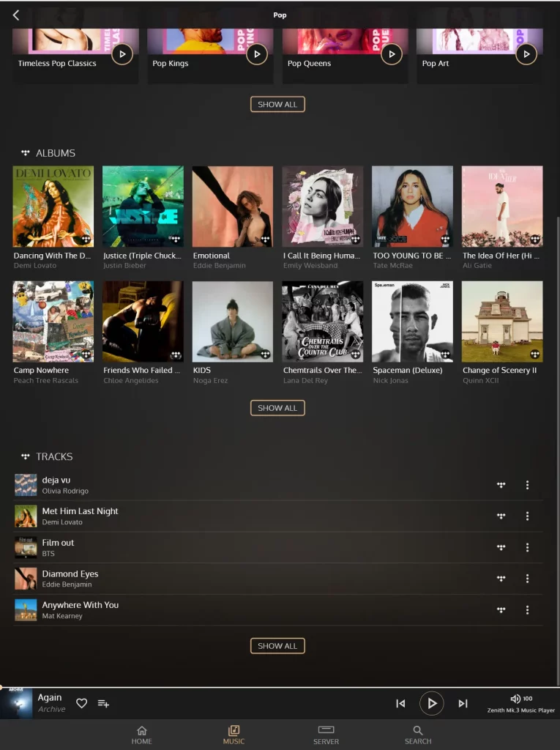This screenshot has width=560, height=750.
Task: Play the track Anywhere With You
Action: pyautogui.click(x=277, y=610)
